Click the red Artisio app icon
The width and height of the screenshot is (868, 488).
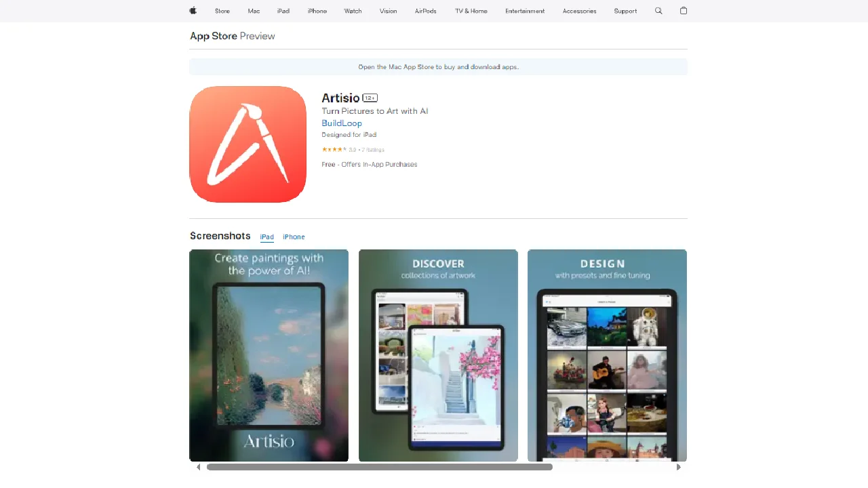pos(248,144)
